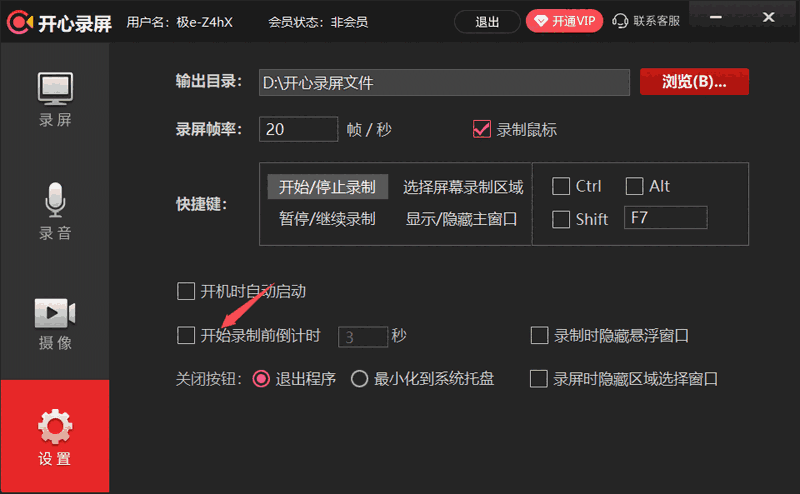Open the 录音 audio recording section
800x494 pixels.
click(x=55, y=211)
